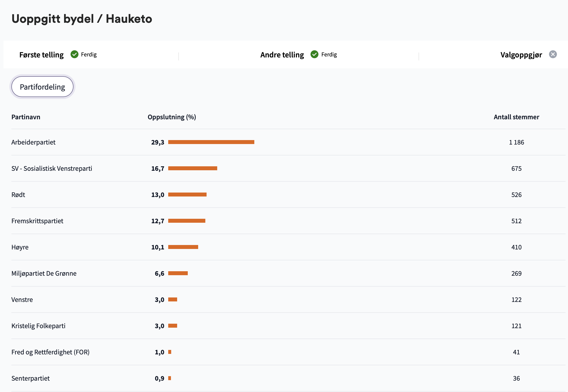Click the grey X icon next to Valgoppgjør

pyautogui.click(x=553, y=54)
